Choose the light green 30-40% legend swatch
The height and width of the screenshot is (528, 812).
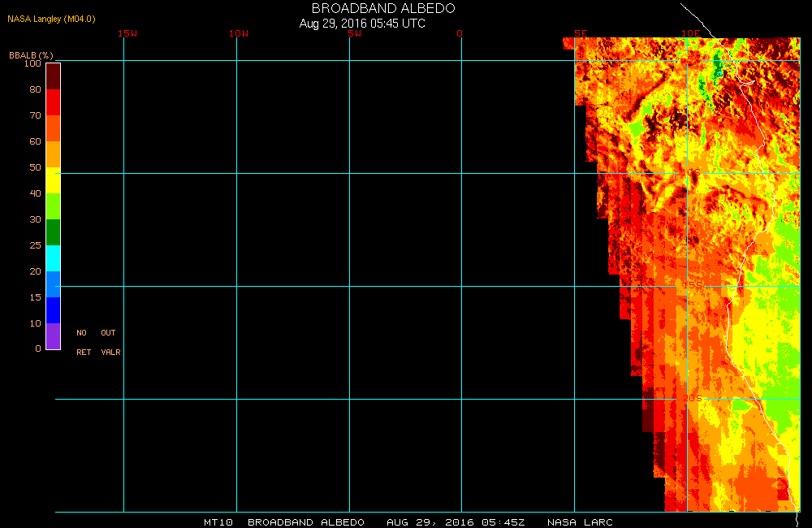point(53,206)
